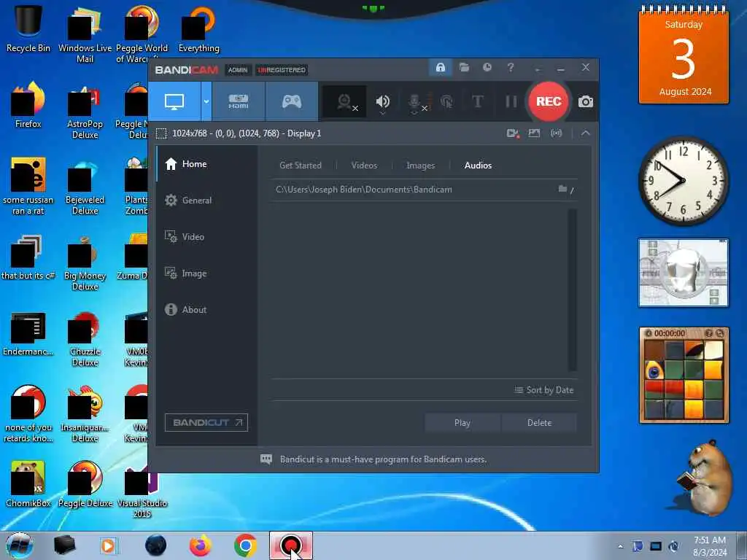Click the pause recording icon

pyautogui.click(x=511, y=101)
